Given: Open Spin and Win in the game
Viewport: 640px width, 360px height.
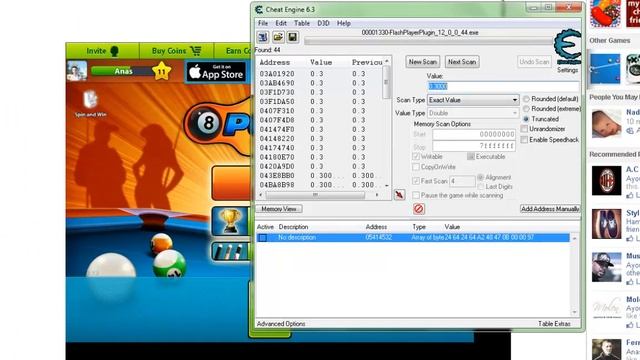Looking at the screenshot, I should click(x=91, y=104).
